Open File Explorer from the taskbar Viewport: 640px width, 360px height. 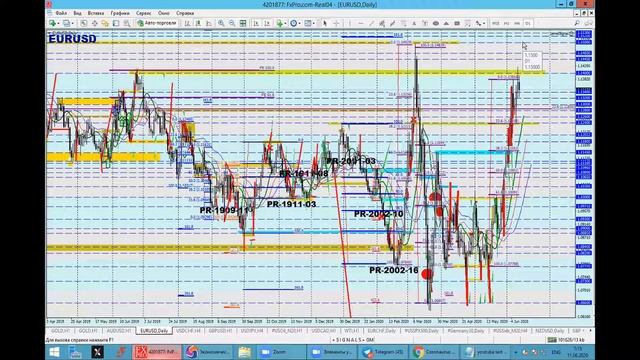244,352
